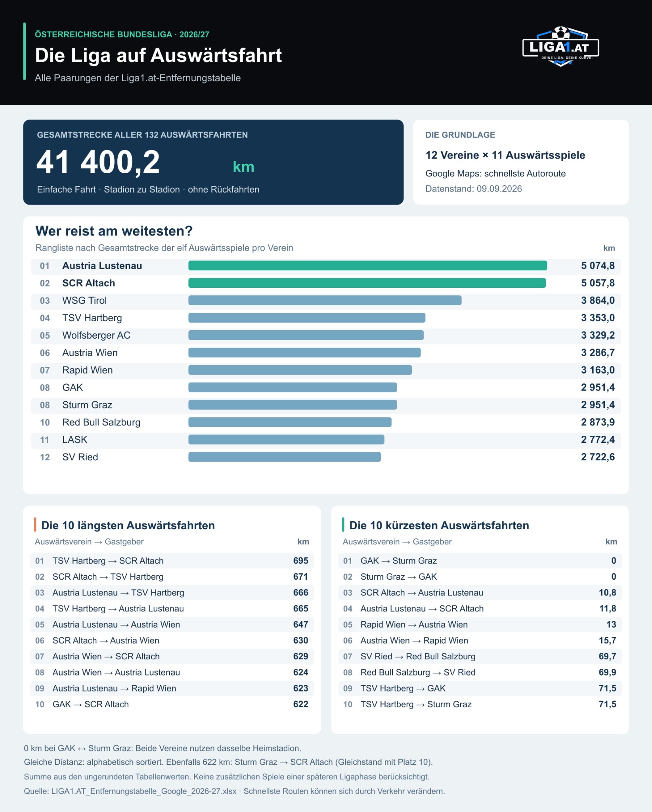
Task: Click the row "Austria Lustenau → Austria Wien"
Action: pos(172,624)
